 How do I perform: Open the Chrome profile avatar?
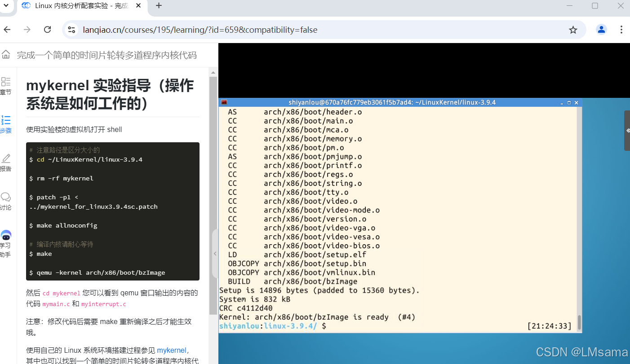[x=601, y=30]
